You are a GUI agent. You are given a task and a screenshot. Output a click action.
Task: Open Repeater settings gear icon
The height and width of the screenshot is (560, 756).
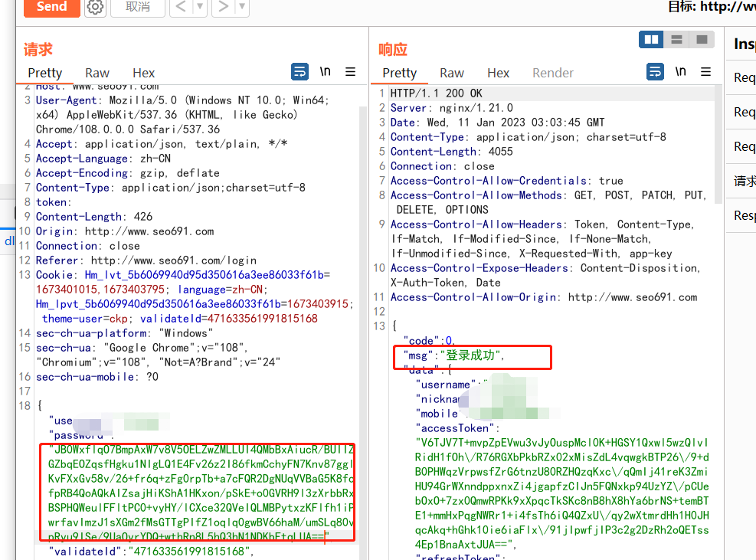[x=95, y=7]
